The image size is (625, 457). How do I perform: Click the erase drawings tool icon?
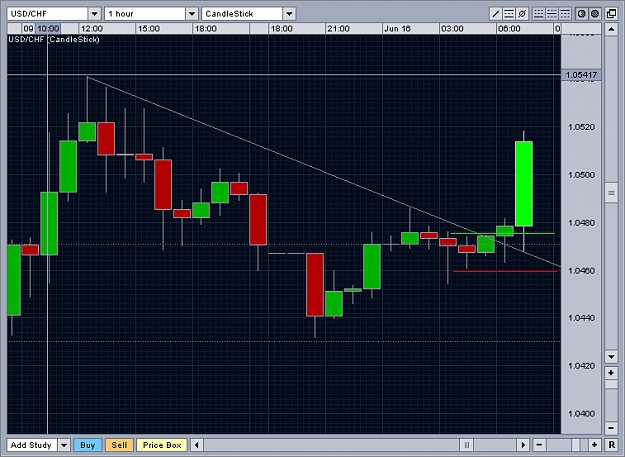[x=522, y=14]
